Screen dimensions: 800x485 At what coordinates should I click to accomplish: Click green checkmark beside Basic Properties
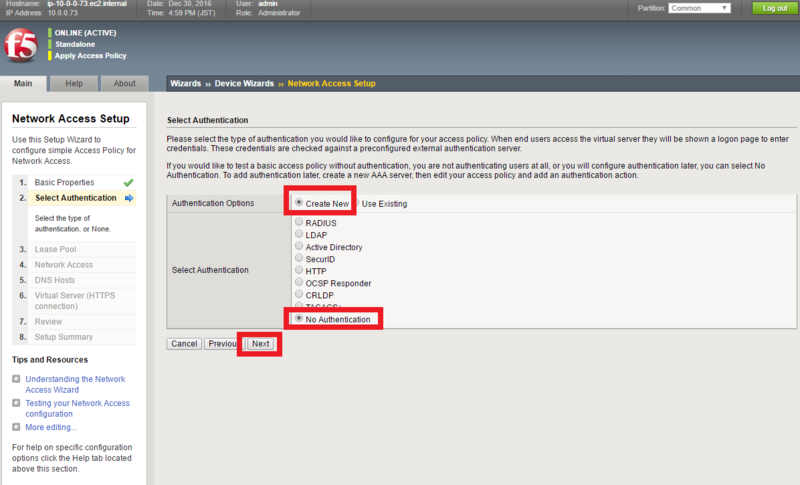coord(129,182)
